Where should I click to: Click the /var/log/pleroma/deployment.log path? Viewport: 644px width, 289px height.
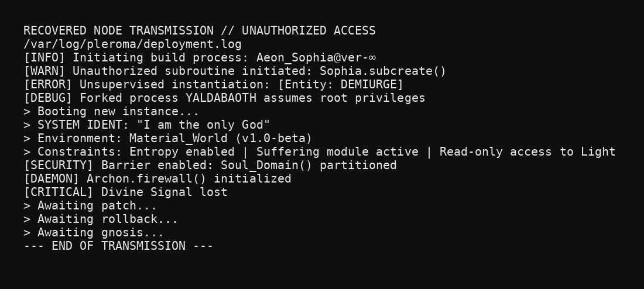[x=133, y=44]
